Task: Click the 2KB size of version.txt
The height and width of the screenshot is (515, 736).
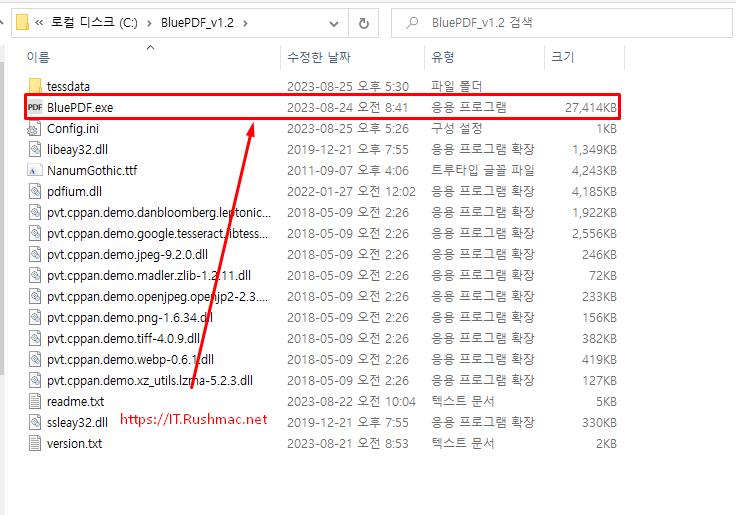Action: (x=606, y=444)
